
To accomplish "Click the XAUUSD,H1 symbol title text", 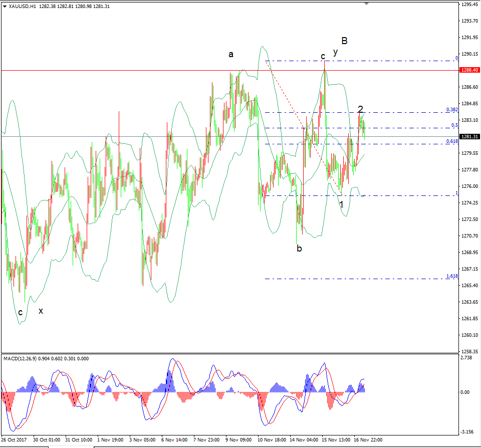I will tap(23, 6).
